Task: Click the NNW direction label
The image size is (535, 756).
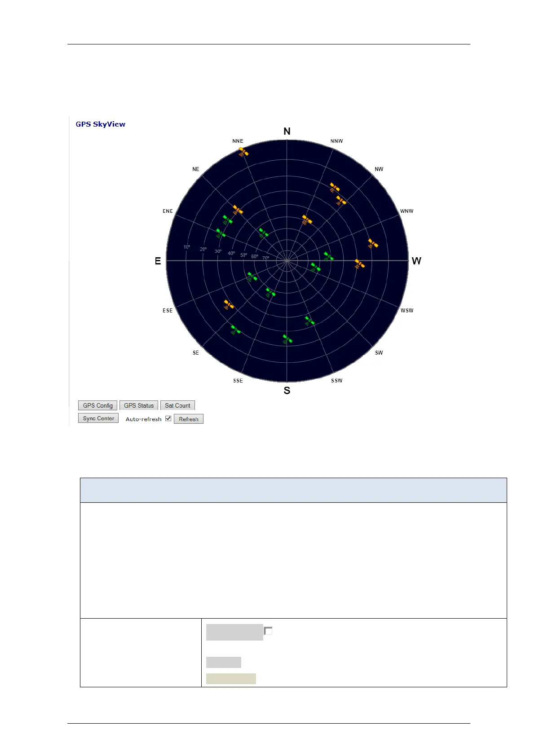Action: (336, 141)
